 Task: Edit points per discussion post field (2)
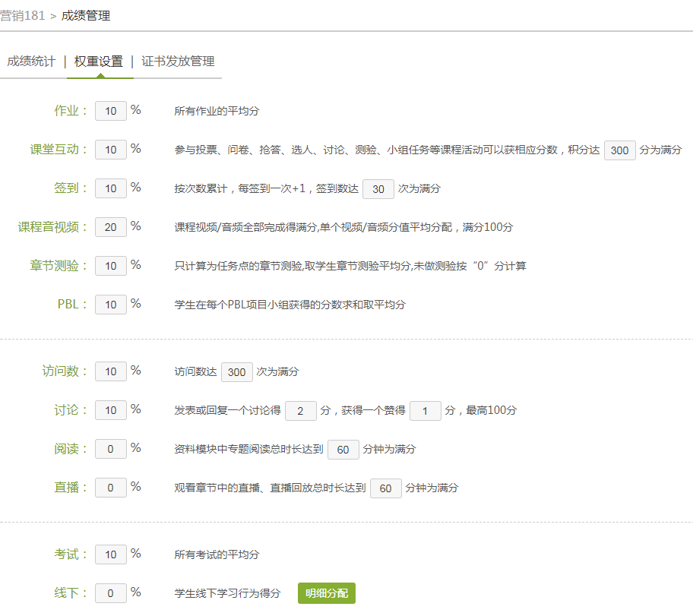301,411
